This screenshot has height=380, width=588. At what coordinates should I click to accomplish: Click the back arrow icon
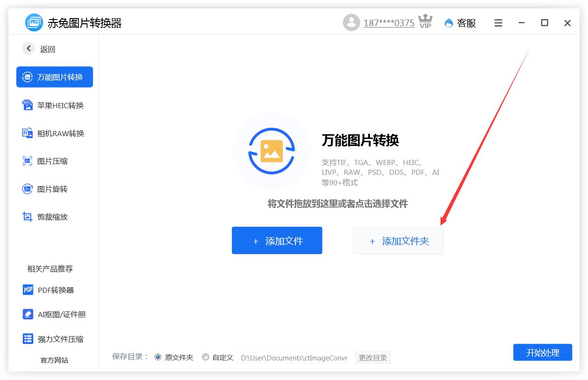pyautogui.click(x=28, y=48)
